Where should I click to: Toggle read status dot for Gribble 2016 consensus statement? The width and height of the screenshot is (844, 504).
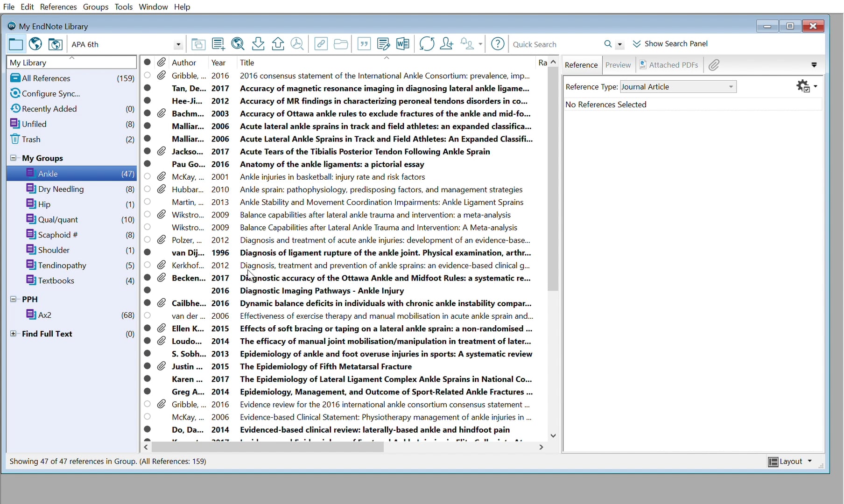click(148, 75)
